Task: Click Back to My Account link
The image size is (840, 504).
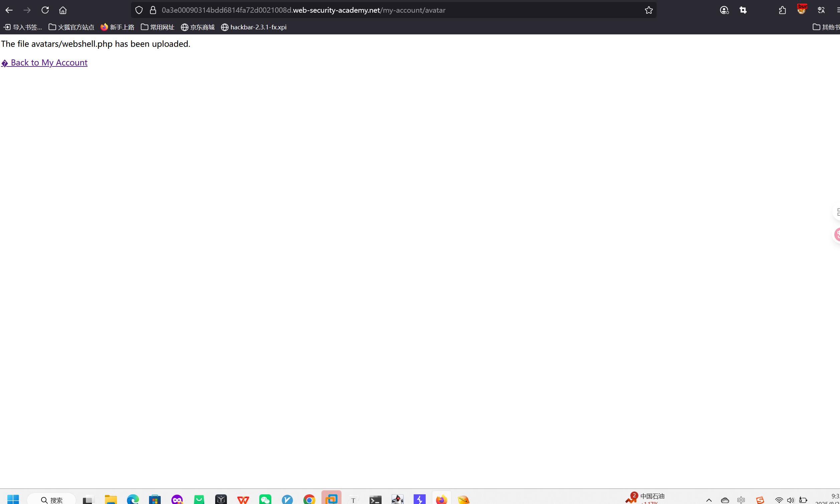Action: (x=44, y=62)
